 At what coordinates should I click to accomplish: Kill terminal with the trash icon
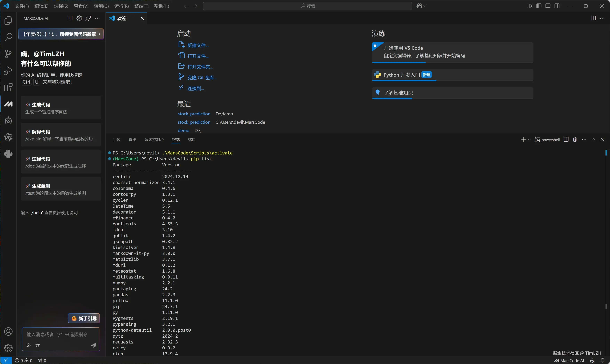[575, 140]
